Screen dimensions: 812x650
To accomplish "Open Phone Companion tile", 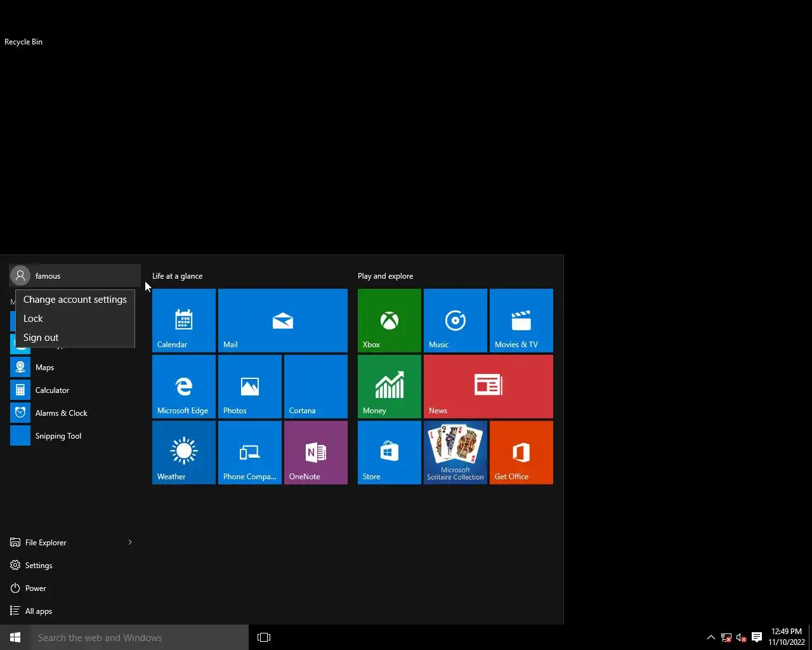I will pyautogui.click(x=250, y=453).
